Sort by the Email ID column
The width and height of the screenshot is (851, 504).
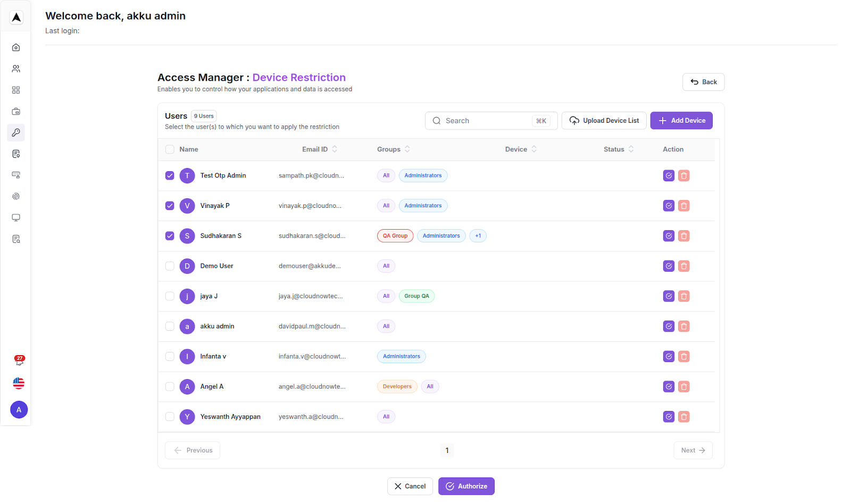pyautogui.click(x=335, y=149)
